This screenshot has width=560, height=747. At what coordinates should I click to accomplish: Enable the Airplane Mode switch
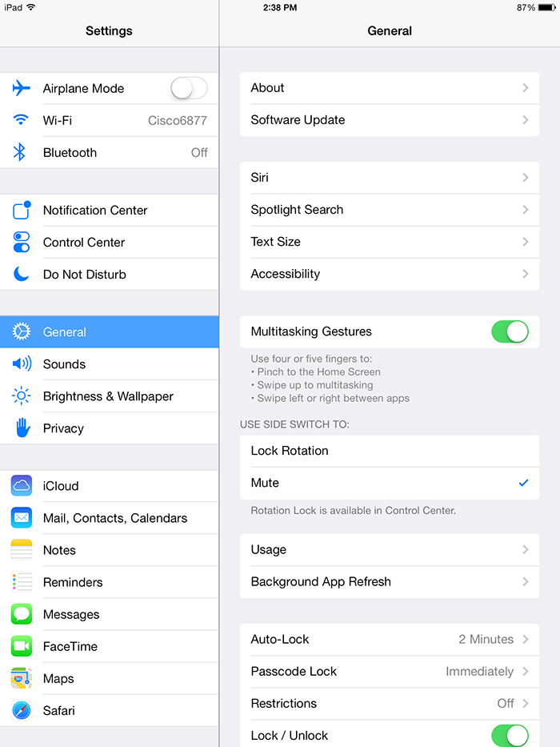click(x=189, y=88)
